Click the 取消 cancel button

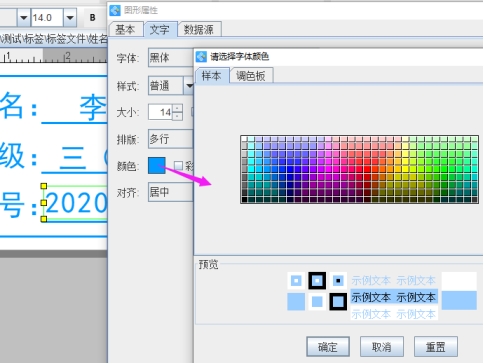point(382,347)
